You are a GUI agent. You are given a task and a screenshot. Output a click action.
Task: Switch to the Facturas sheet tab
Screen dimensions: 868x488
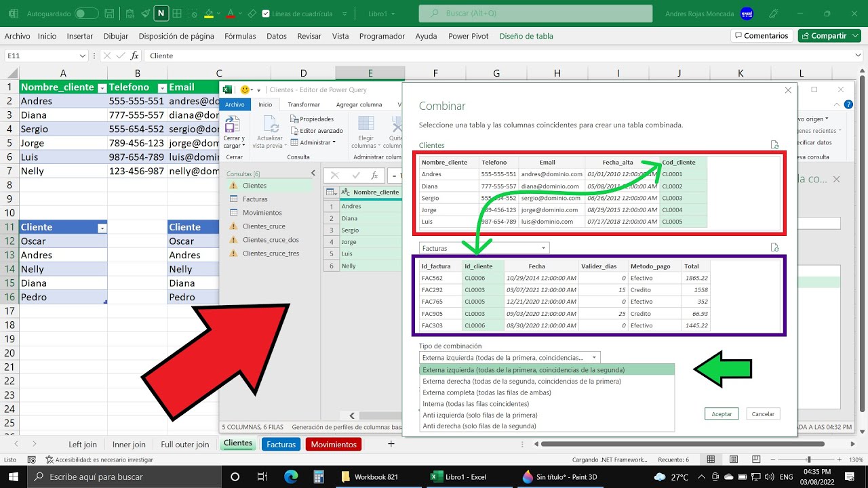tap(281, 445)
